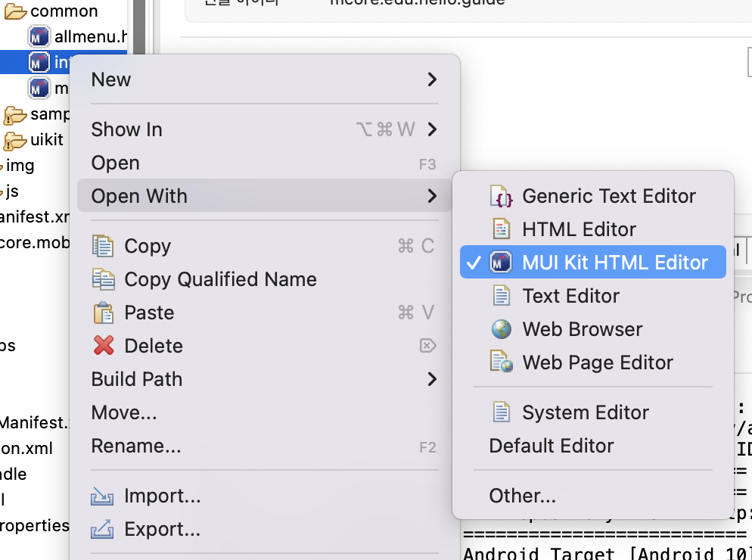Screen dimensions: 752x560
Task: Expand the Build Path submenu
Action: pyautogui.click(x=430, y=378)
